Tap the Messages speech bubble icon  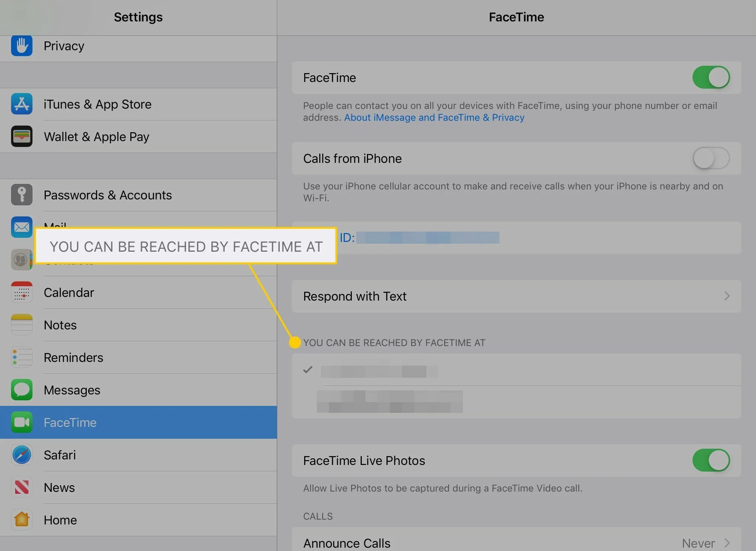pyautogui.click(x=22, y=390)
